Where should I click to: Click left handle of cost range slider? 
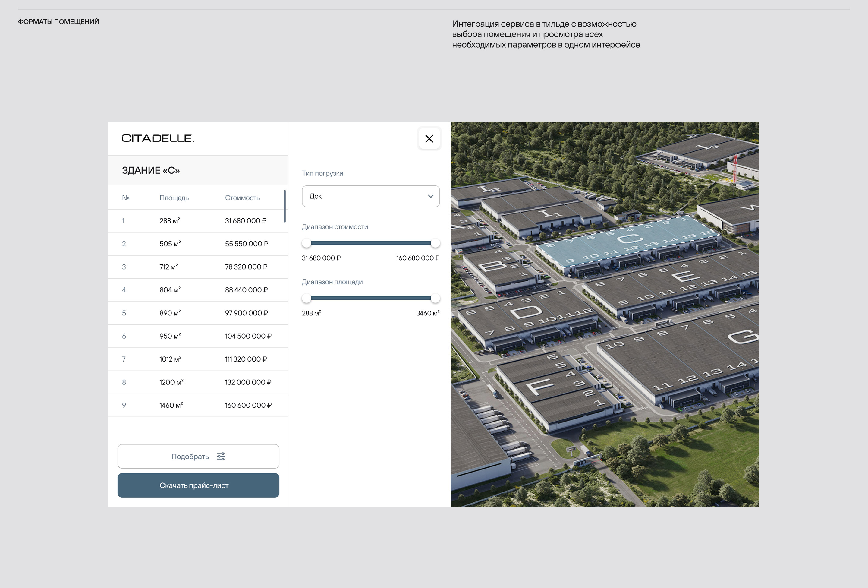point(306,243)
